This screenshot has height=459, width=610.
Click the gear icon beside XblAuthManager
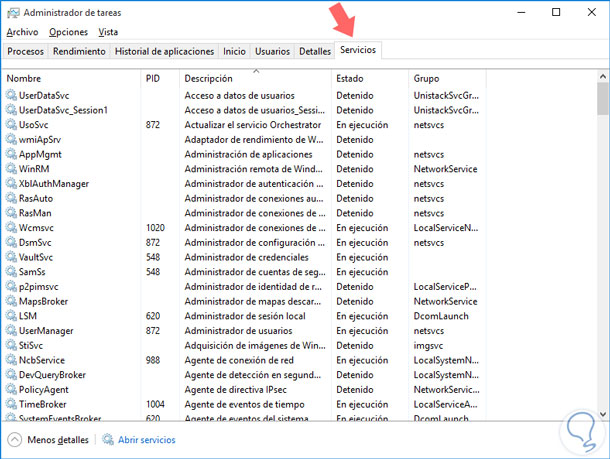[11, 183]
